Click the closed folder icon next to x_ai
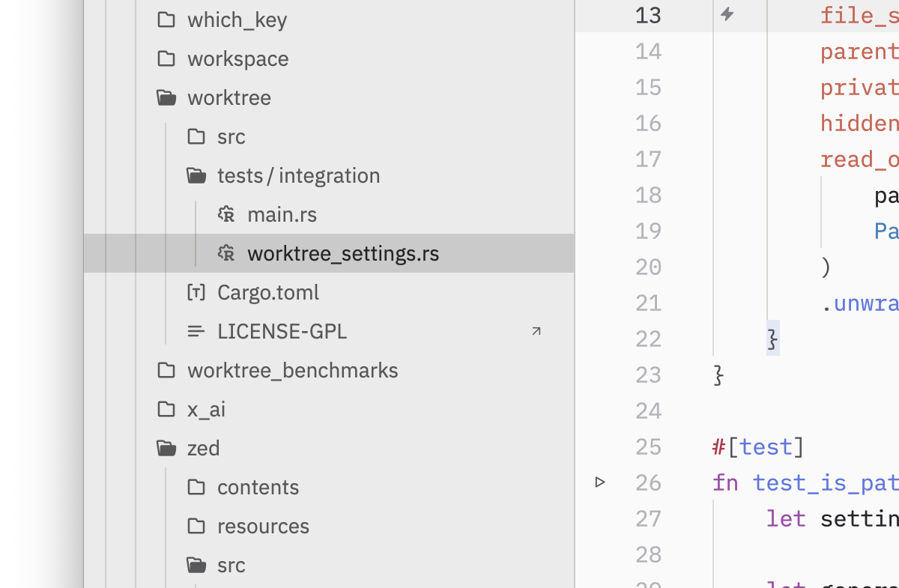This screenshot has width=899, height=588. 166,409
